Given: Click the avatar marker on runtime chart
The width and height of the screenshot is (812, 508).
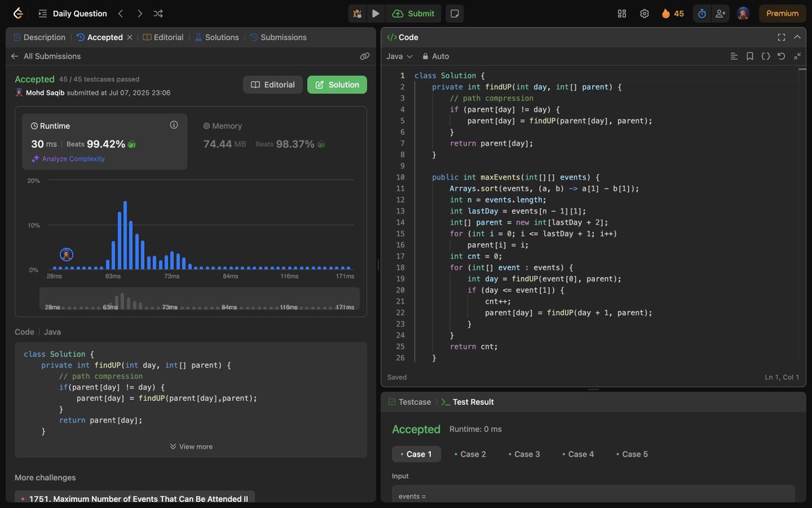Looking at the screenshot, I should (66, 255).
